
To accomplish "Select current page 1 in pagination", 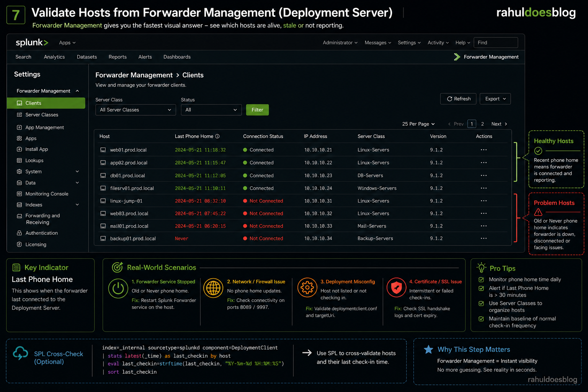I will [472, 124].
